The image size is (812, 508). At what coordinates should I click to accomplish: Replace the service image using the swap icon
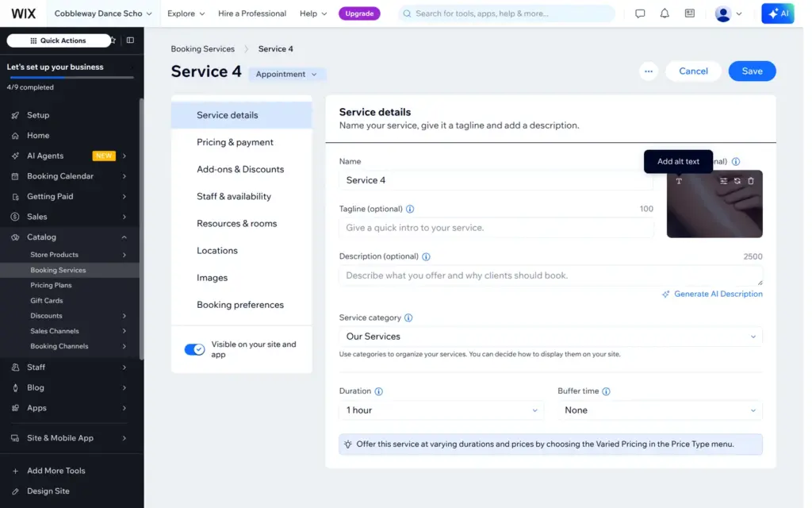[737, 181]
